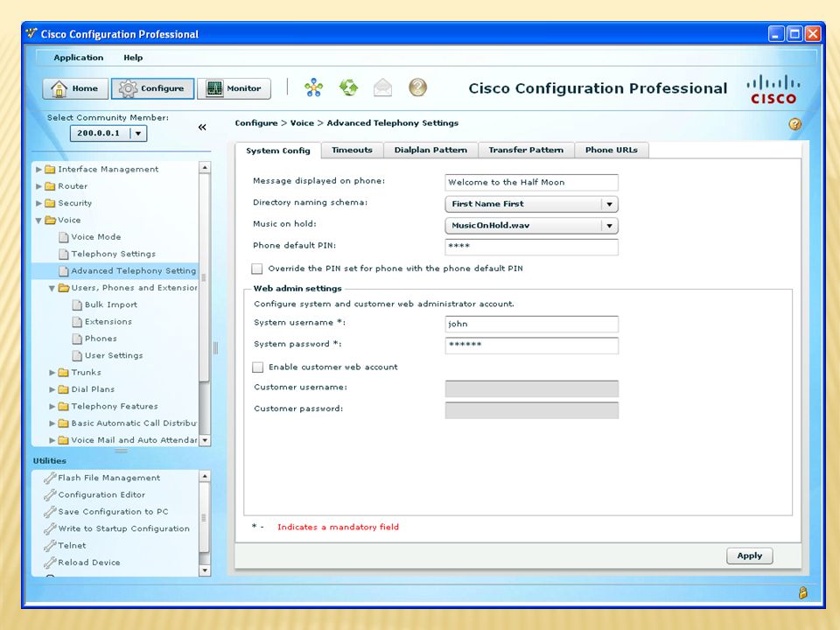The image size is (840, 630).
Task: Expand the Telephony Features tree node
Action: (x=52, y=406)
